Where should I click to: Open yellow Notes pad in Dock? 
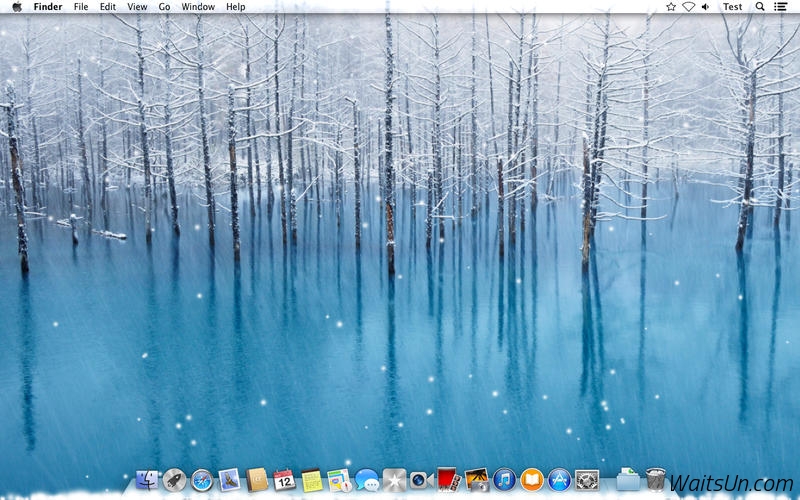click(312, 480)
